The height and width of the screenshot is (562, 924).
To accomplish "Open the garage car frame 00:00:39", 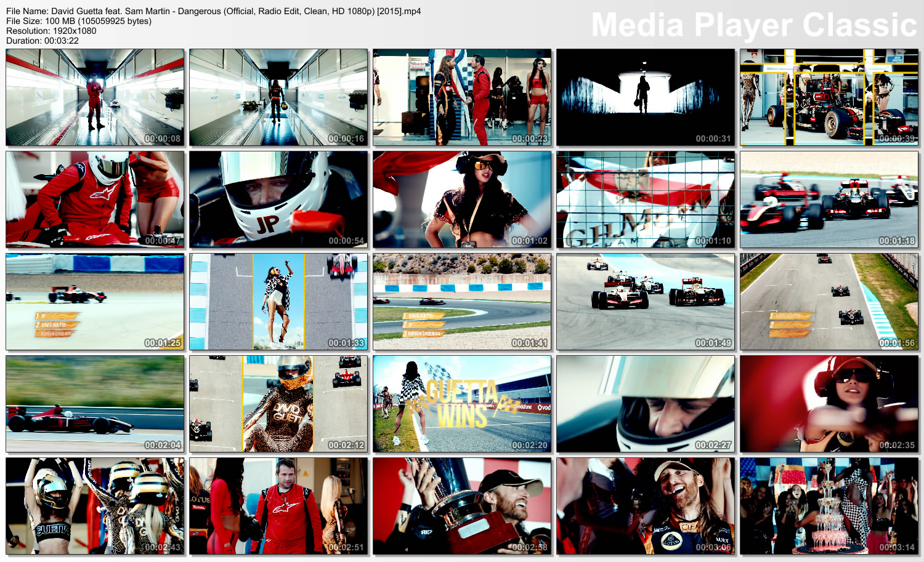I will pos(829,97).
